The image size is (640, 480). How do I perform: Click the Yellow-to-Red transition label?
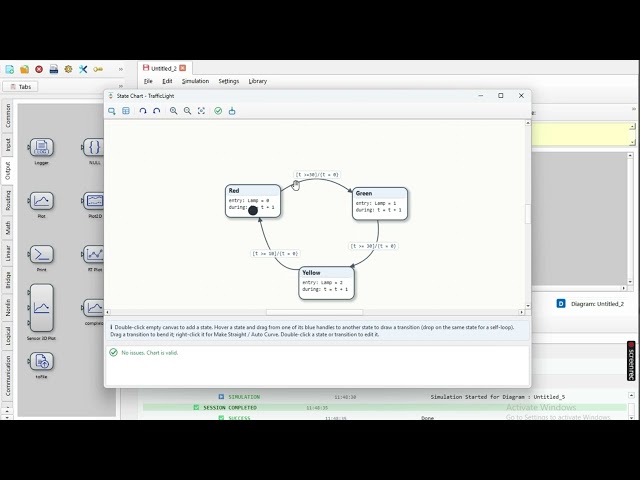pyautogui.click(x=275, y=253)
